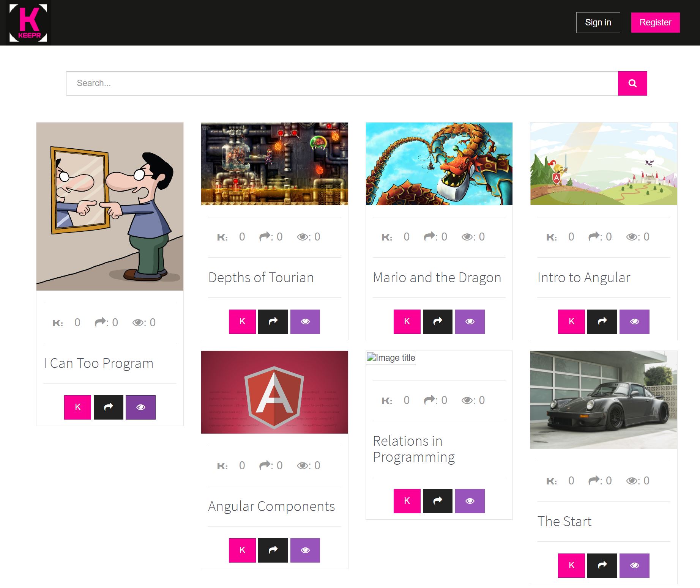Viewport: 700px width, 588px height.
Task: Focus the Search input field
Action: click(x=342, y=83)
